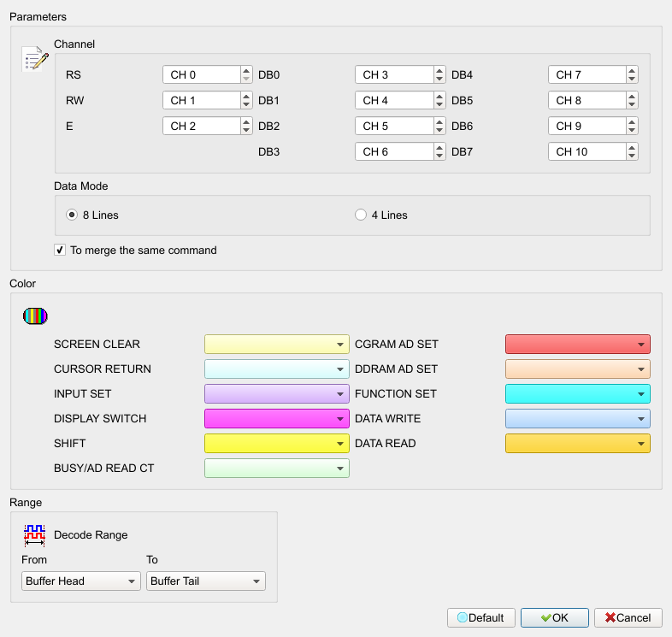This screenshot has height=637, width=672.
Task: Click the RS channel stepper arrows
Action: (246, 74)
